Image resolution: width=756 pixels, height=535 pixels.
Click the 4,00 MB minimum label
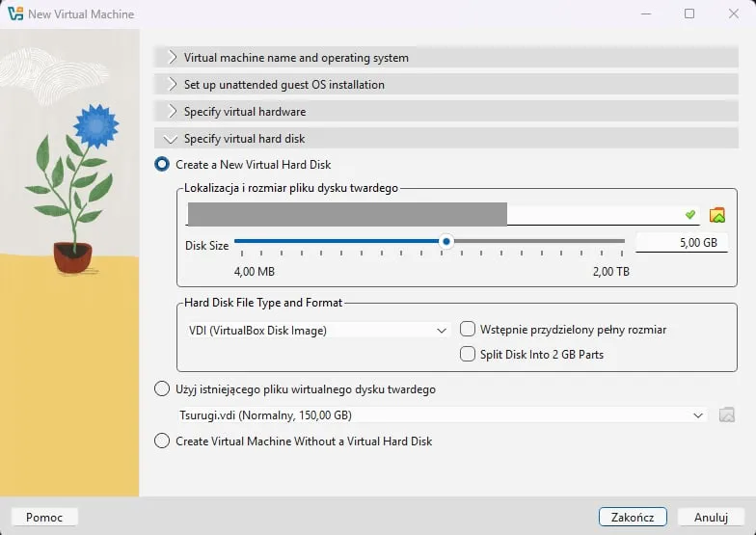[x=255, y=272]
